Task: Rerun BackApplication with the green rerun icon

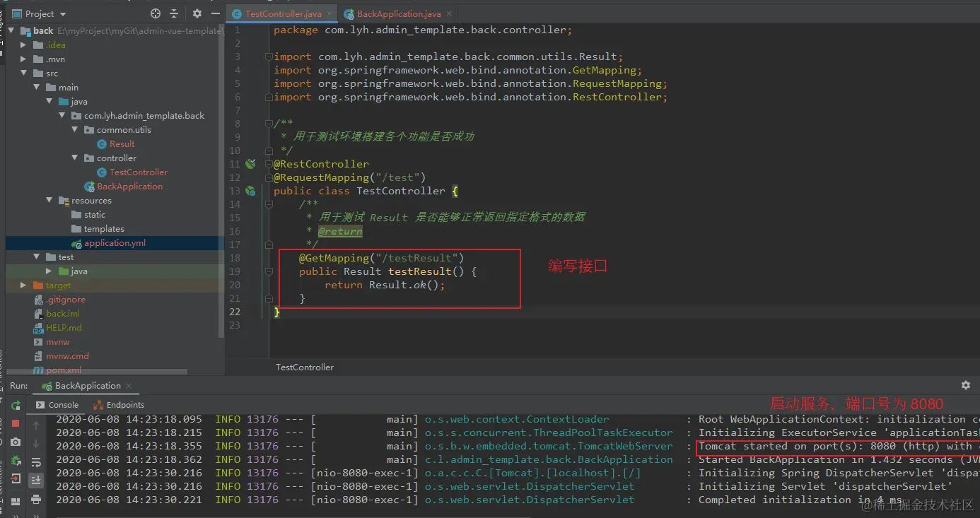Action: tap(16, 406)
